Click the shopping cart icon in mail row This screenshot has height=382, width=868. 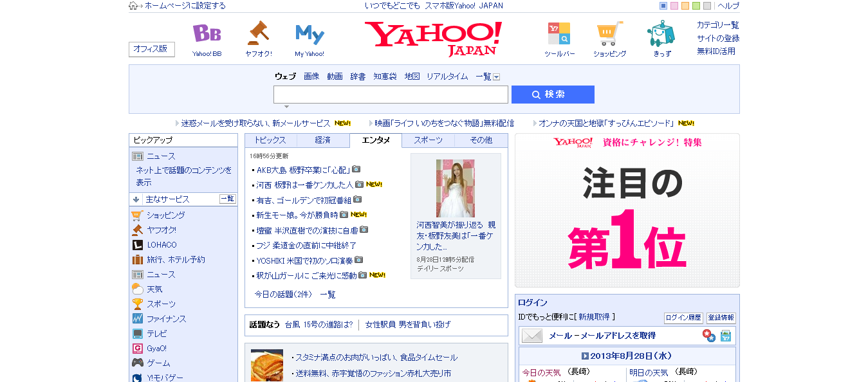click(726, 336)
